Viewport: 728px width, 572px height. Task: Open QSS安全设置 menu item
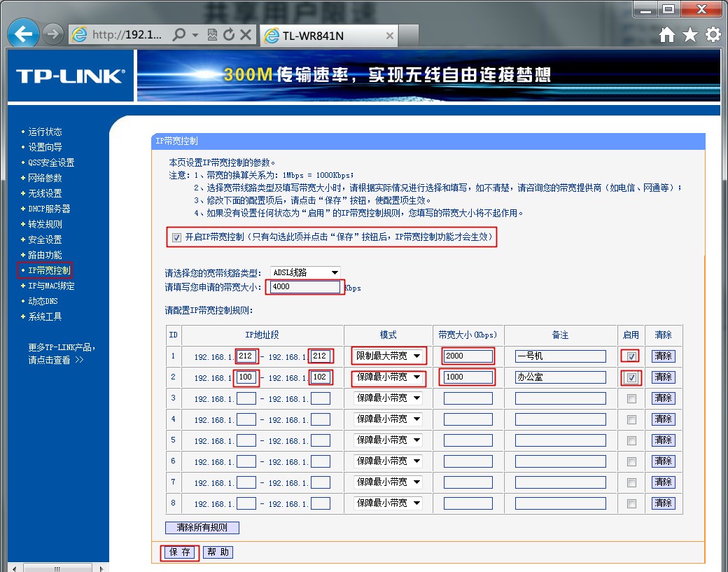pyautogui.click(x=51, y=162)
